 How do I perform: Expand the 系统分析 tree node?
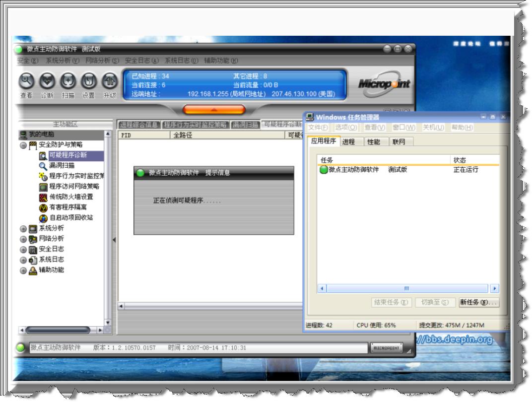tap(23, 229)
